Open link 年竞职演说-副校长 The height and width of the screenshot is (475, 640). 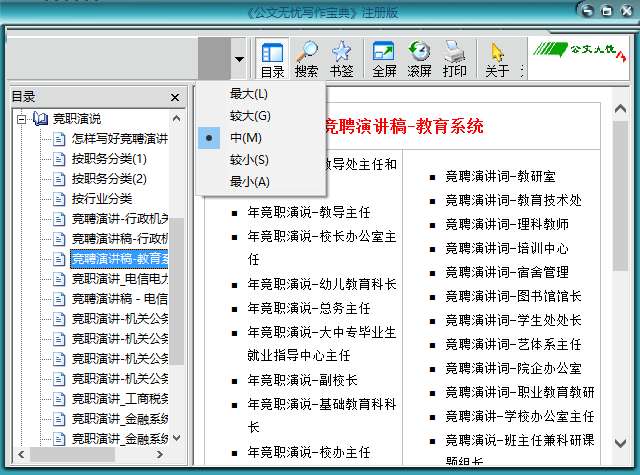pyautogui.click(x=302, y=380)
